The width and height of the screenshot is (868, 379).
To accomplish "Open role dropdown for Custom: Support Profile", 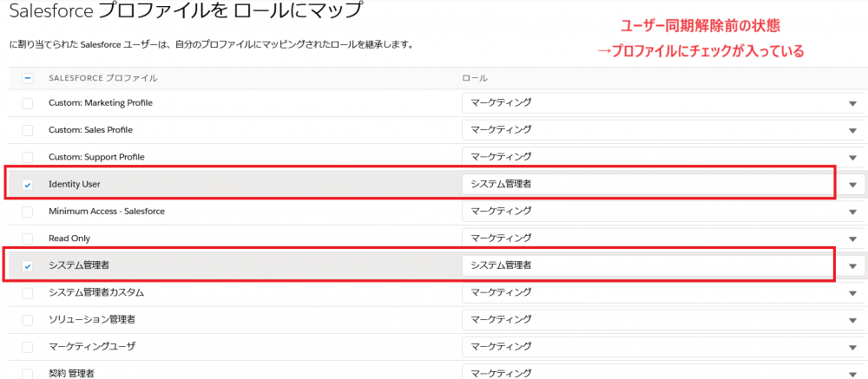I will [663, 157].
